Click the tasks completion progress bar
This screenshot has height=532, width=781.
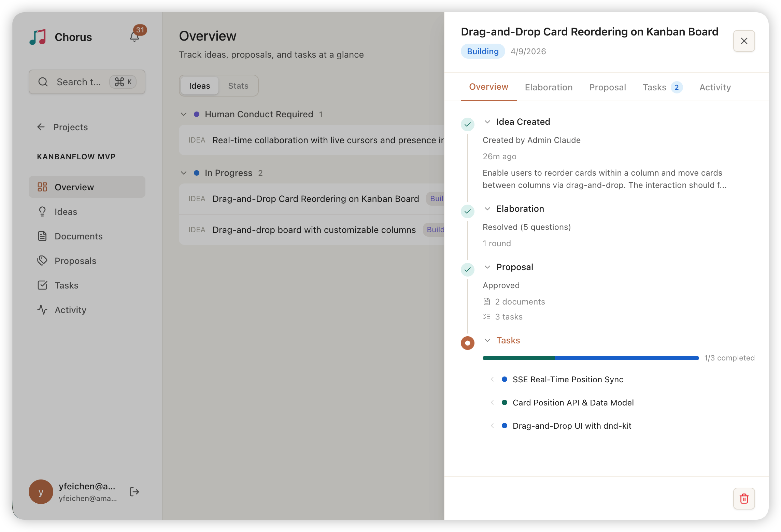[x=590, y=358]
